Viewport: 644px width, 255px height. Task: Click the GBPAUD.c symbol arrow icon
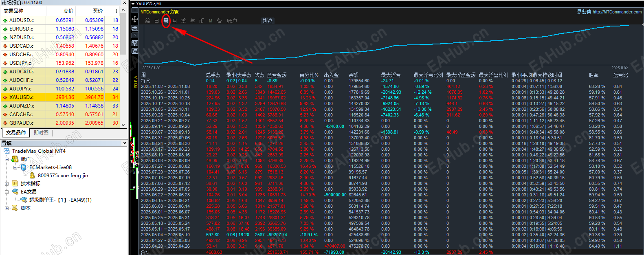5,123
